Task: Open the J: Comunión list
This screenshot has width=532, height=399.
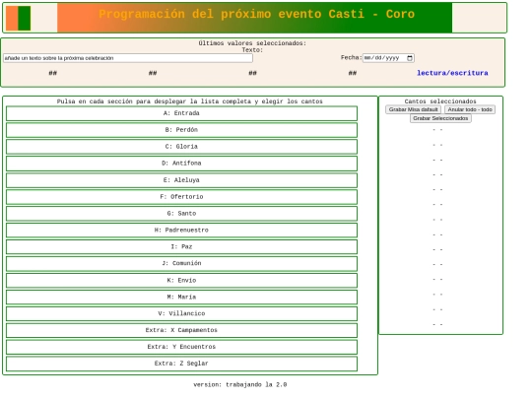Action: (x=181, y=264)
